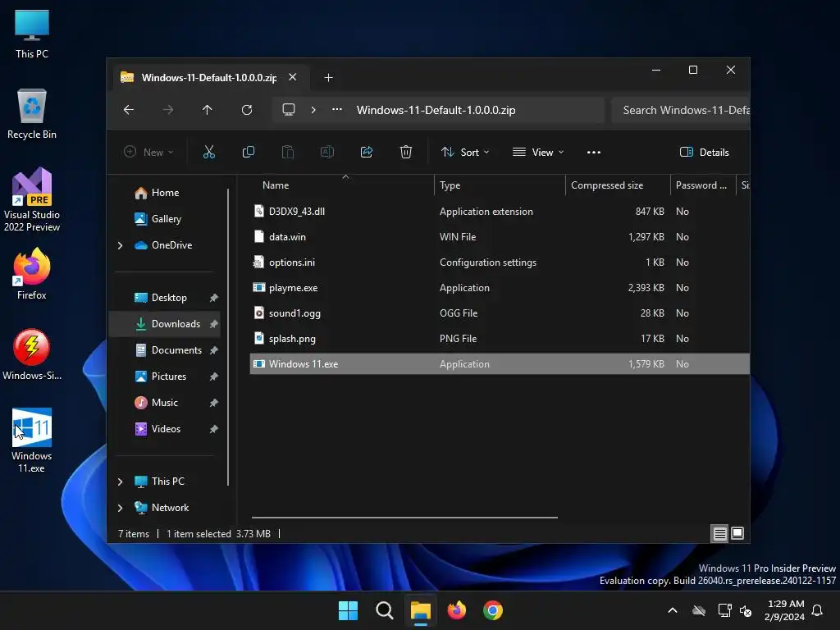
Task: Select the Firefox desktop shortcut
Action: coord(32,274)
